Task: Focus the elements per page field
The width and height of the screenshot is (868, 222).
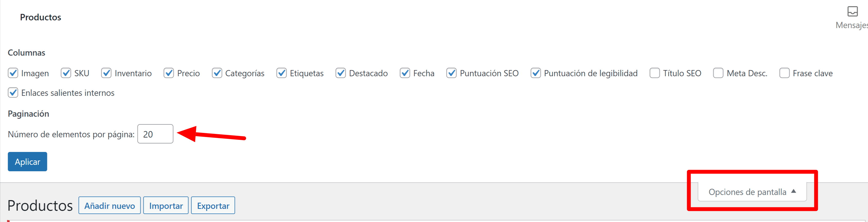Action: [x=155, y=134]
